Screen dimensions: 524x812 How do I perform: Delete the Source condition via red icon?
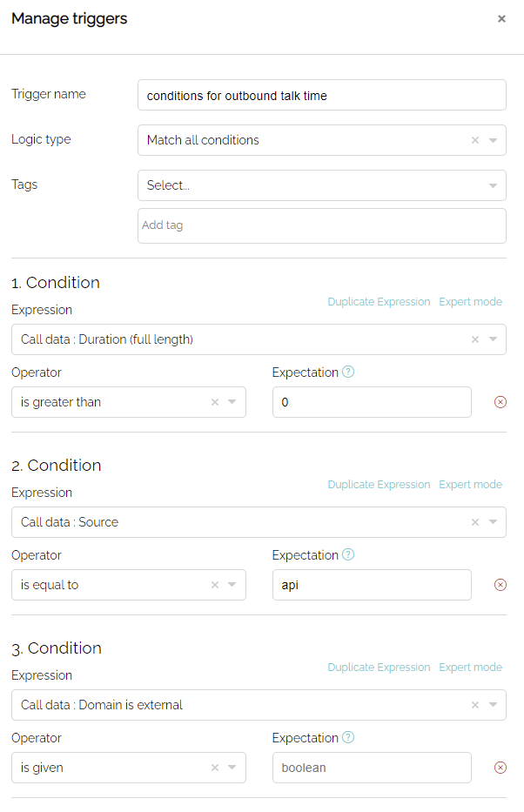[x=500, y=585]
